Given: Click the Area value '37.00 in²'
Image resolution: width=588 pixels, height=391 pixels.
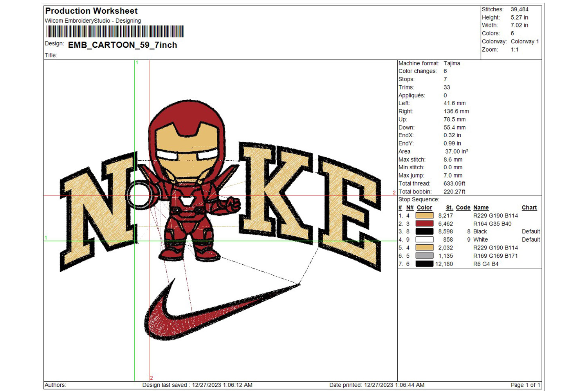Looking at the screenshot, I should point(456,151).
